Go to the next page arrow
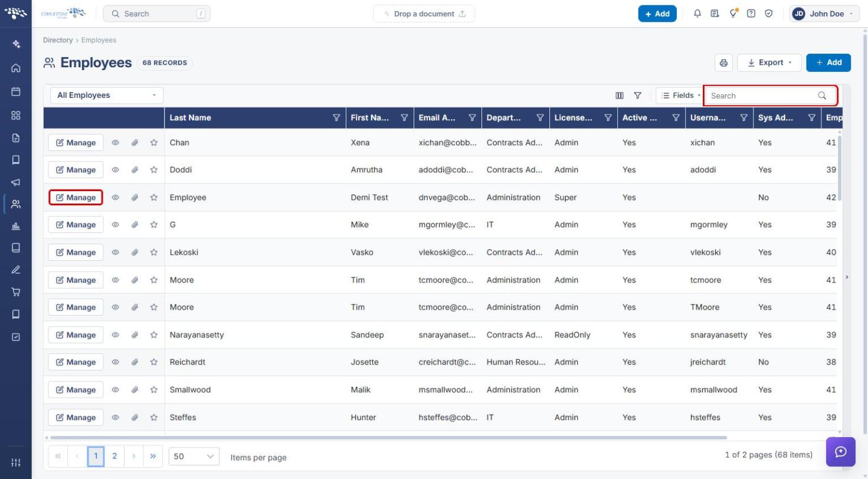This screenshot has width=868, height=479. coord(134,456)
